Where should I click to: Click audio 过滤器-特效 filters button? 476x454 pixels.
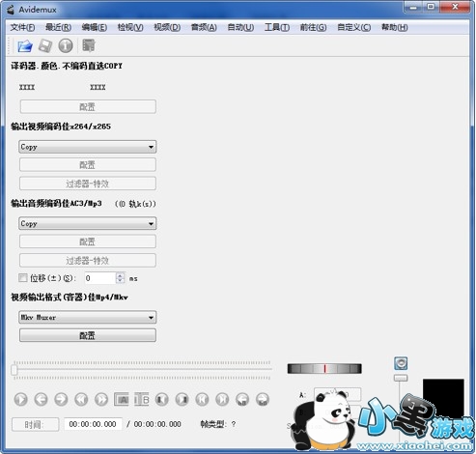(88, 260)
